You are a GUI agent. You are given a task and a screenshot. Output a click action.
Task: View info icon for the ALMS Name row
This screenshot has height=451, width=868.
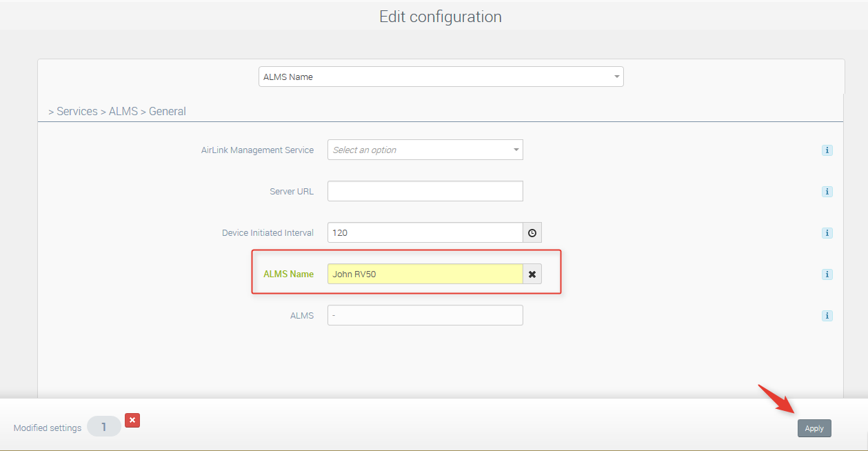(827, 274)
